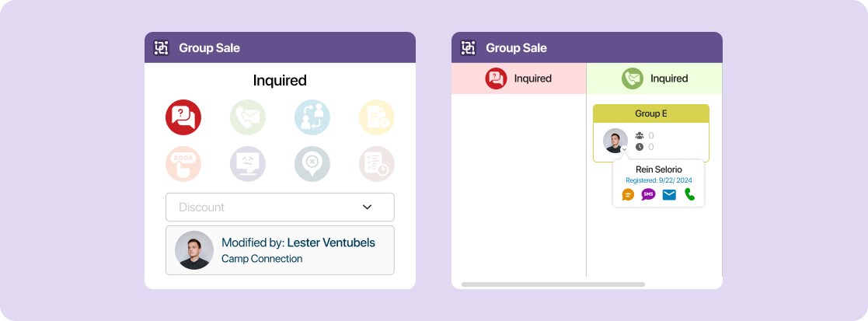Open the Group E card header

pos(651,113)
